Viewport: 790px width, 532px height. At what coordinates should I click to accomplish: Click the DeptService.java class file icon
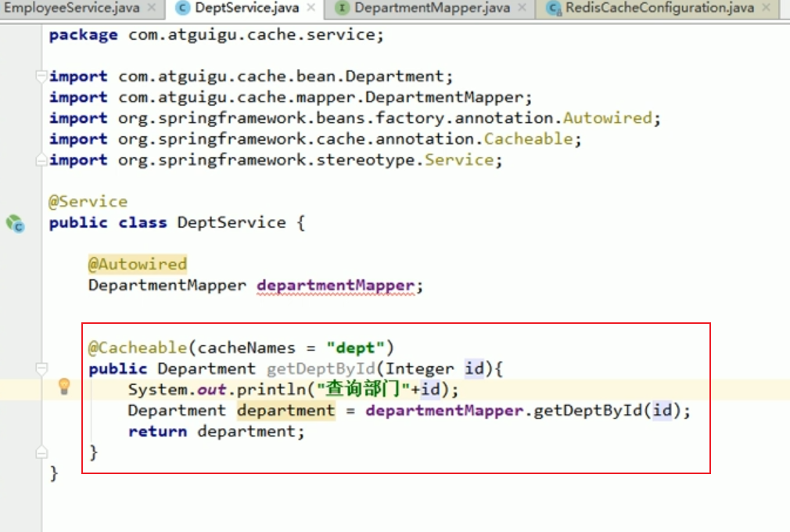tap(182, 9)
